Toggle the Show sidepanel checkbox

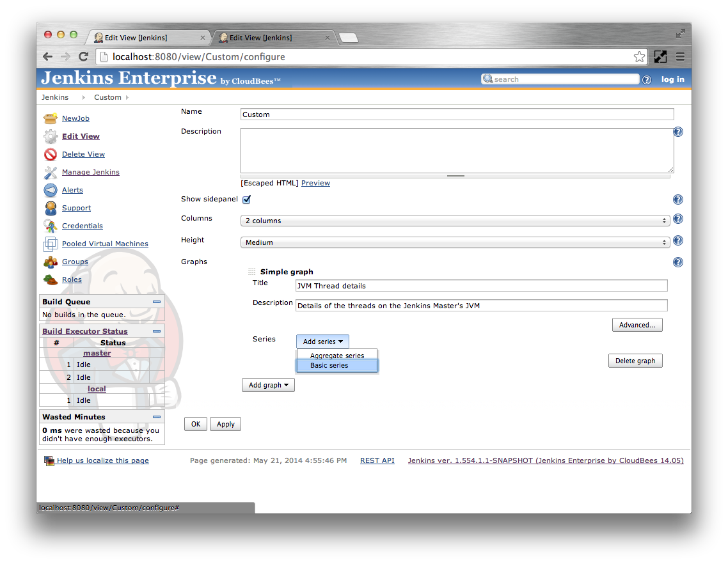[x=246, y=200]
